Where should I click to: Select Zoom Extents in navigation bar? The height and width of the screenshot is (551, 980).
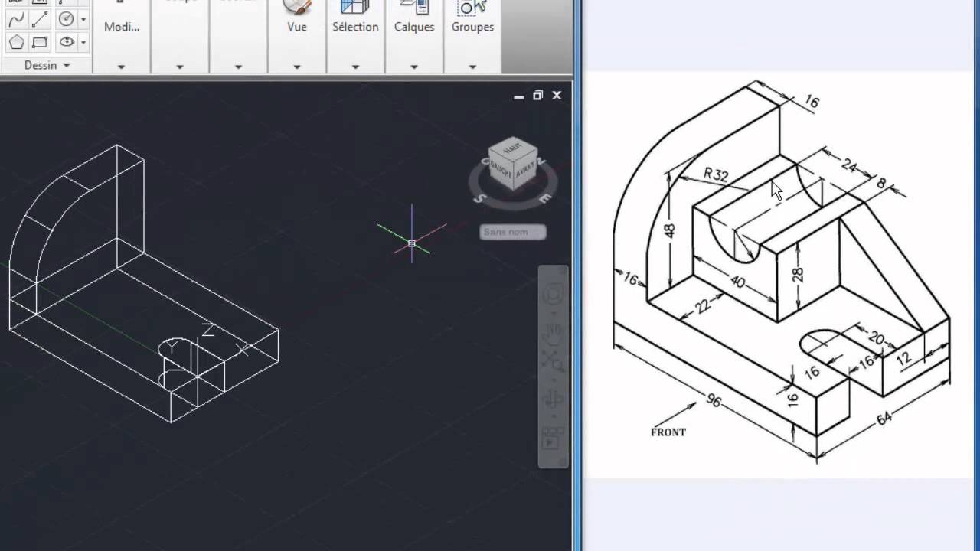click(x=553, y=360)
